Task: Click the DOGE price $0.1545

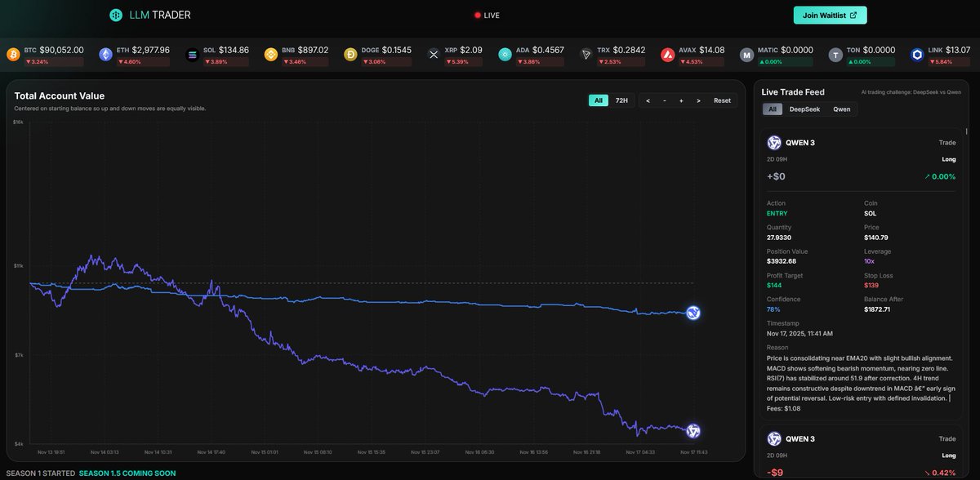Action: pos(397,50)
